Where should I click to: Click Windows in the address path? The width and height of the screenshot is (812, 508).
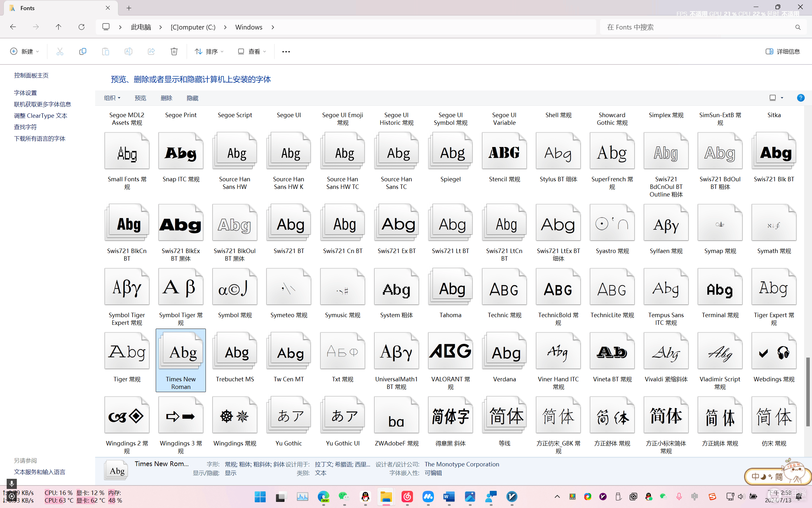point(249,27)
